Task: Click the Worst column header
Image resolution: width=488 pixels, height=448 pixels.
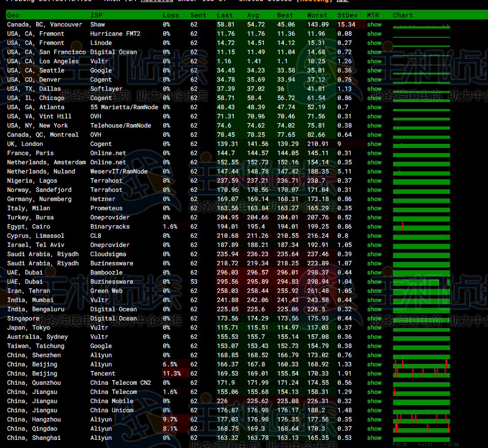Action: click(317, 15)
